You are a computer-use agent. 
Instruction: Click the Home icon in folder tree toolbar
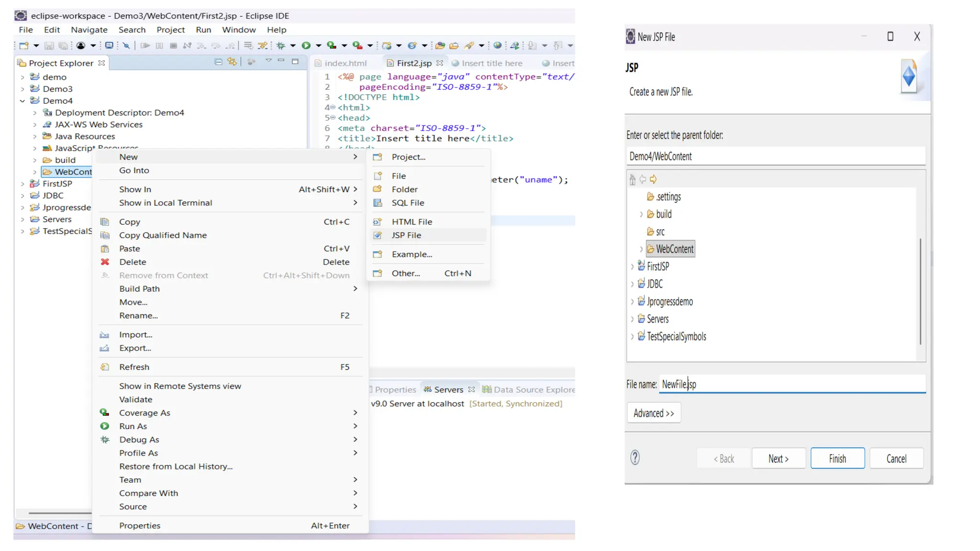(633, 179)
